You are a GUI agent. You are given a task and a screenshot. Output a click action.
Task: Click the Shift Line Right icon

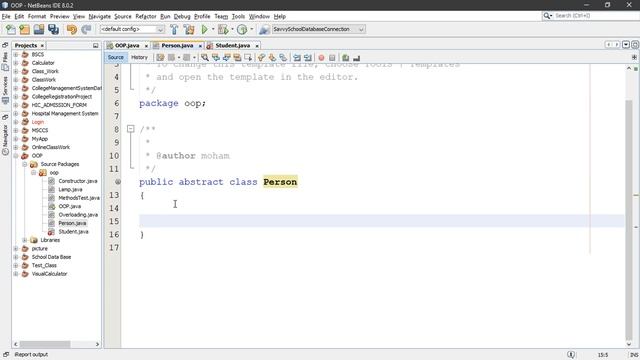[308, 58]
